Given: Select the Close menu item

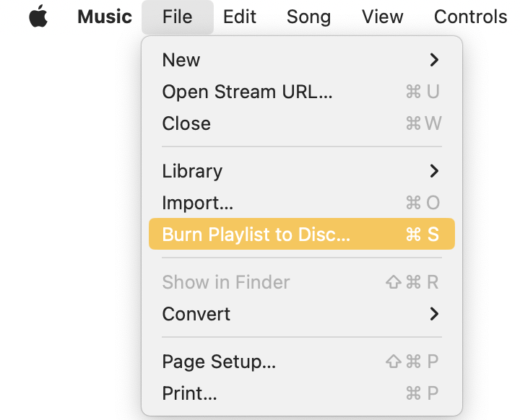Looking at the screenshot, I should [x=186, y=123].
